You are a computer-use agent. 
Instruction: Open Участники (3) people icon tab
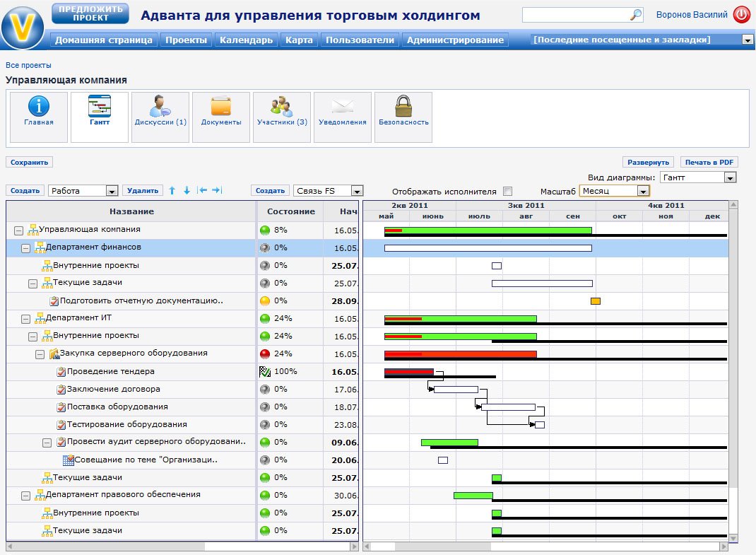tap(282, 117)
